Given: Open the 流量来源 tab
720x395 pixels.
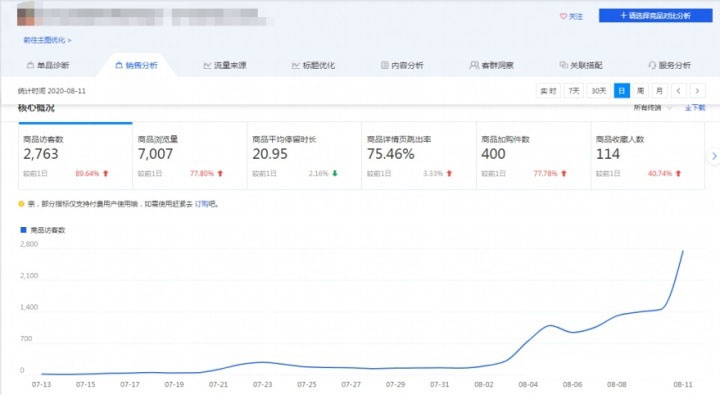Looking at the screenshot, I should pos(225,65).
